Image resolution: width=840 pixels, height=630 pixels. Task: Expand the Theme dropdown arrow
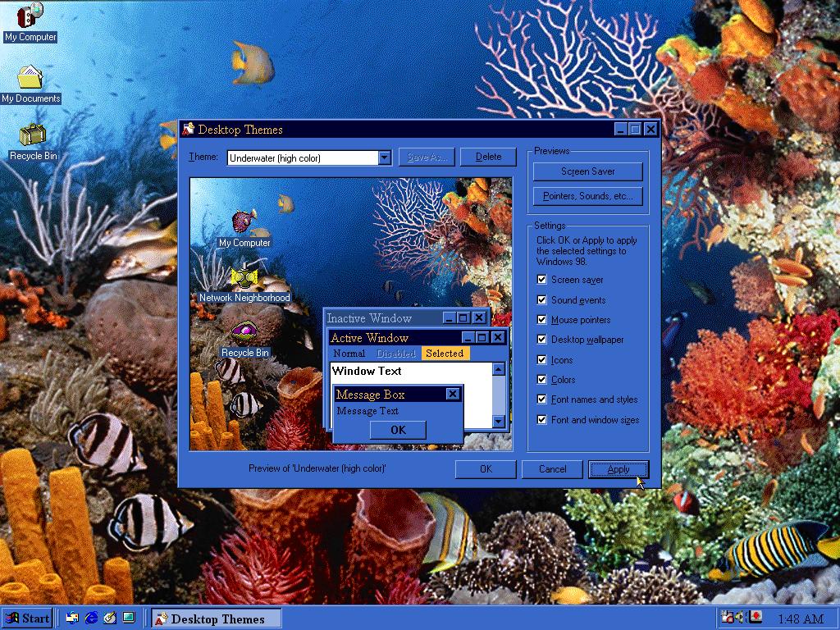pos(384,157)
